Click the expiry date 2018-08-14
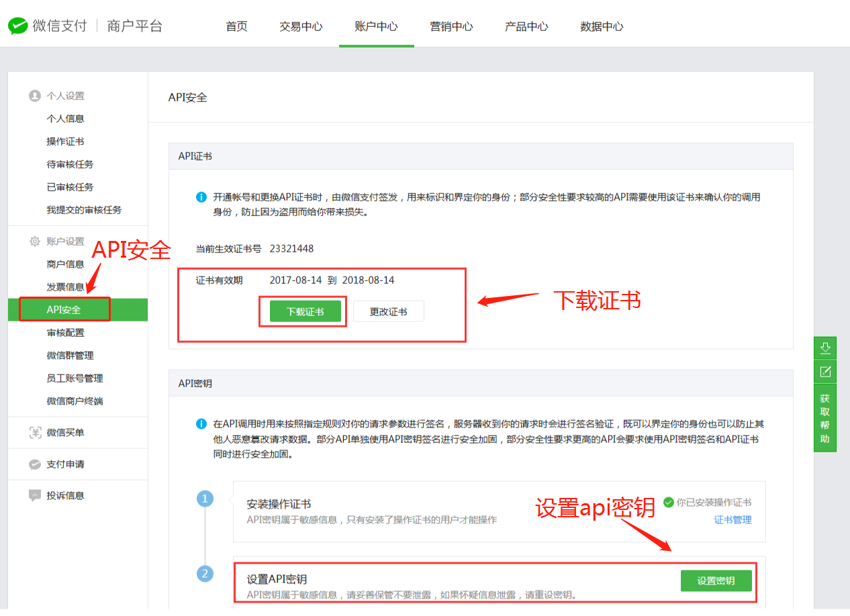The height and width of the screenshot is (616, 850). pos(369,280)
